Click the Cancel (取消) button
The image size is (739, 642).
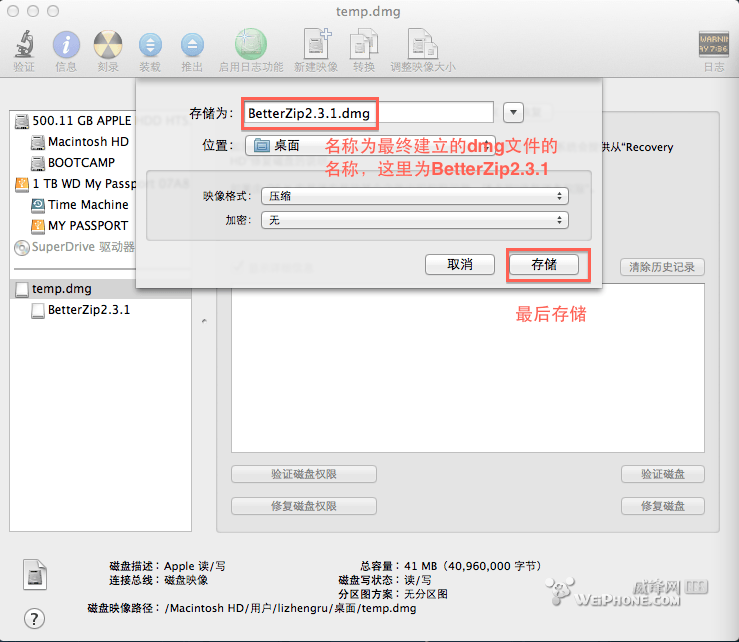[460, 264]
